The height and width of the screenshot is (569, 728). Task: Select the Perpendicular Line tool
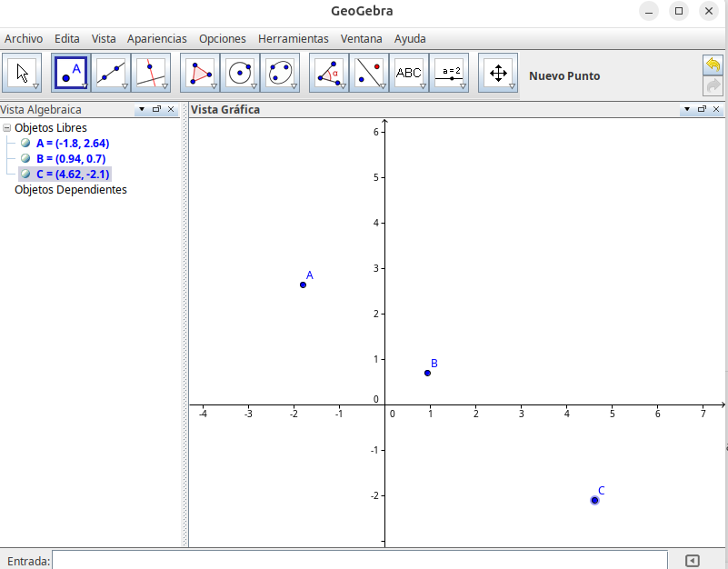pyautogui.click(x=150, y=72)
